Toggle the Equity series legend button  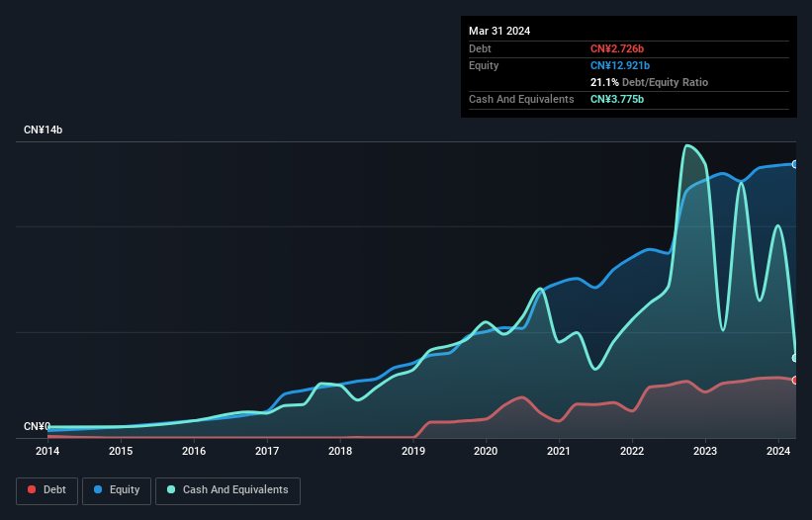(117, 490)
